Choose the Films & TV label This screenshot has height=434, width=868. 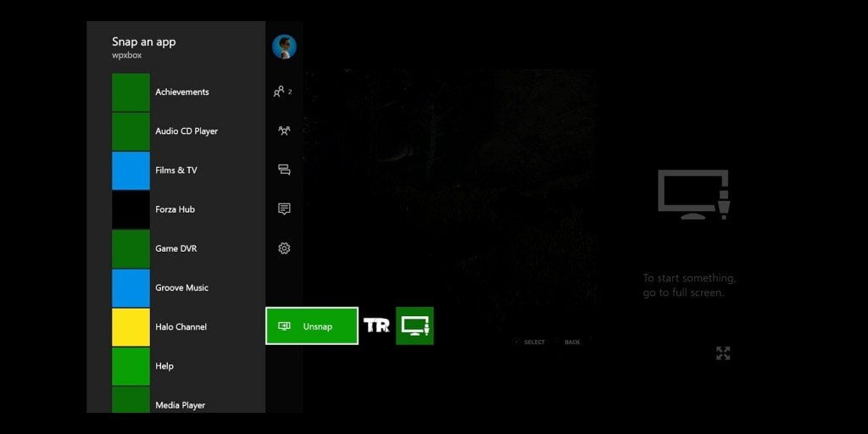tap(176, 170)
